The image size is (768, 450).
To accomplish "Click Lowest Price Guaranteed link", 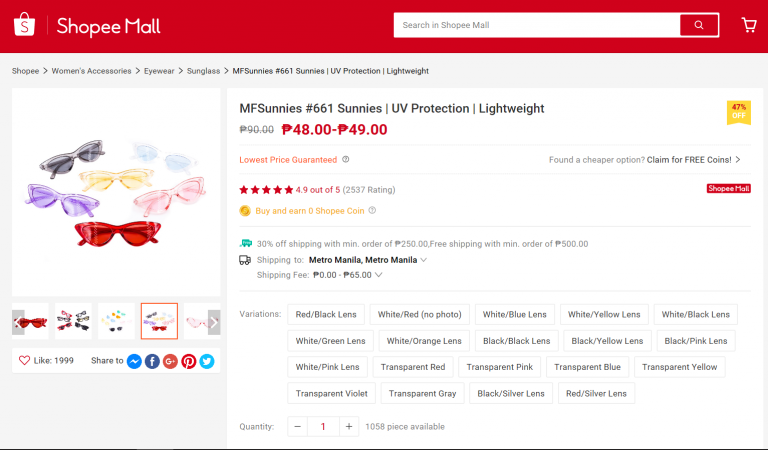I will [x=288, y=160].
